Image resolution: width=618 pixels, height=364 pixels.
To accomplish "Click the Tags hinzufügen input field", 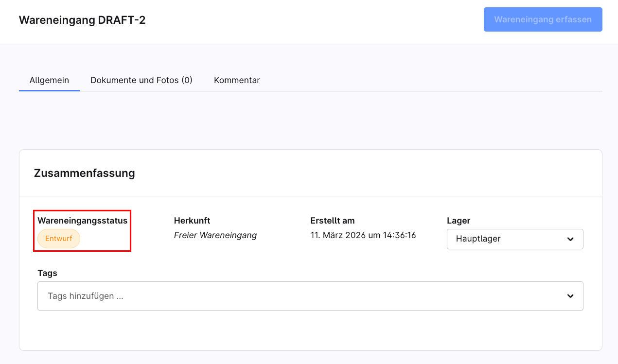I will 292,296.
